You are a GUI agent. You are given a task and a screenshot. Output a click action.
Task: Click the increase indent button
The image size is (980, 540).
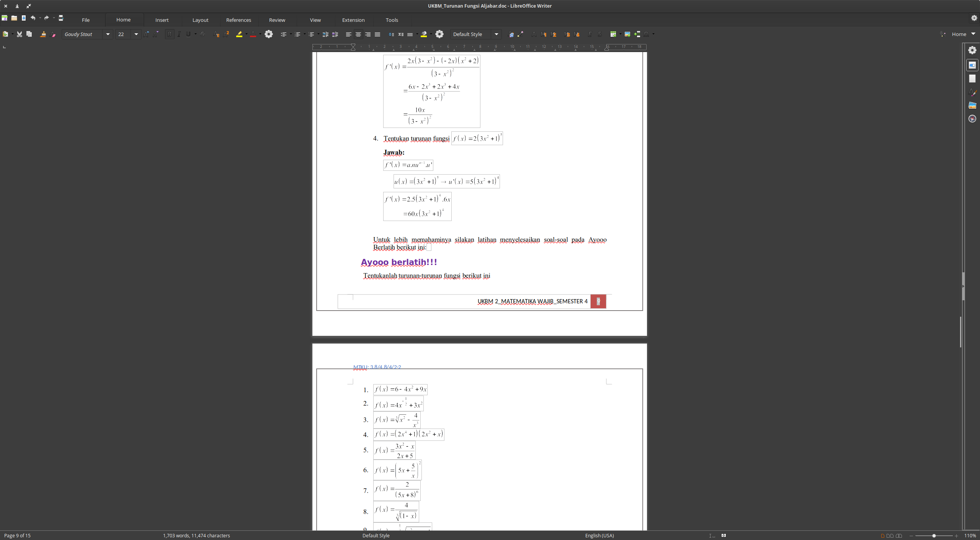click(x=325, y=34)
